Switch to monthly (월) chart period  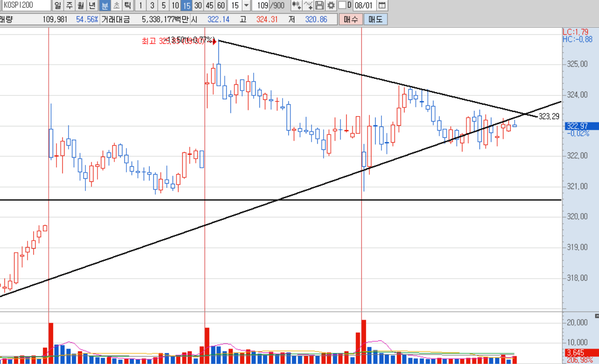click(x=81, y=5)
